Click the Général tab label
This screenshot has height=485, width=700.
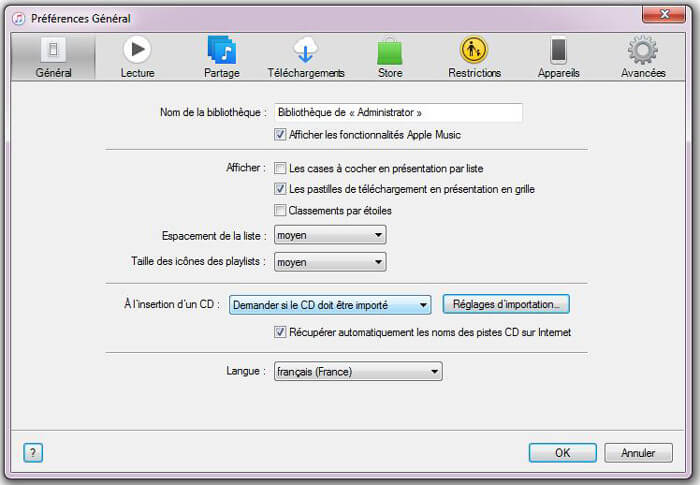(x=53, y=73)
